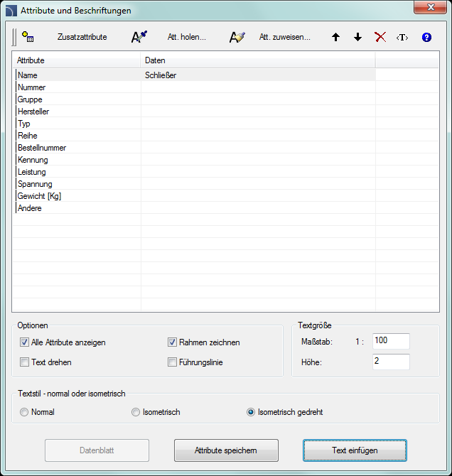This screenshot has width=452, height=476.
Task: Move attribute down with the down arrow
Action: [358, 37]
